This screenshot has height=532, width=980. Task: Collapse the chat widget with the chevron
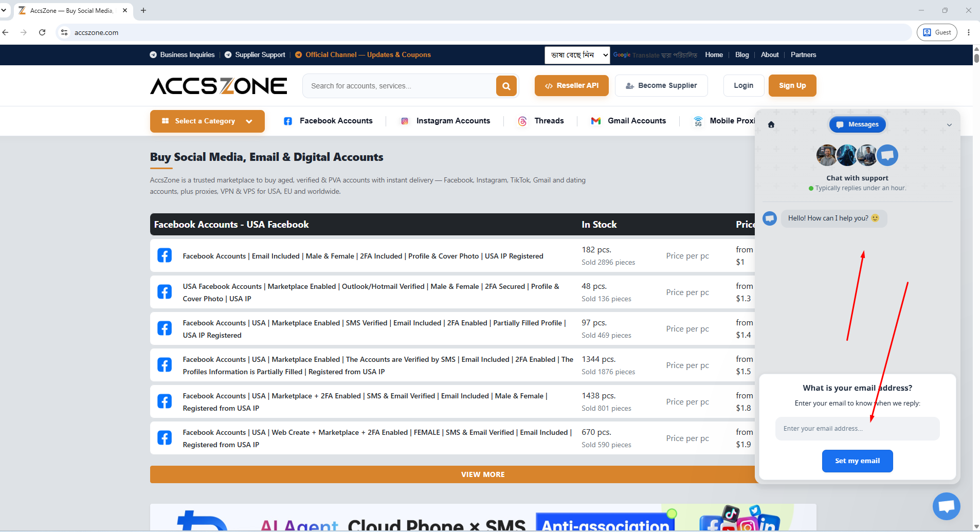click(949, 125)
